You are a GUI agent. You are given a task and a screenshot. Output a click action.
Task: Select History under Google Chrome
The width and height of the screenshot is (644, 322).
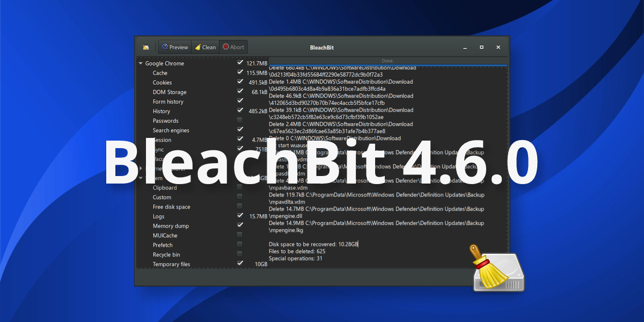pos(160,111)
